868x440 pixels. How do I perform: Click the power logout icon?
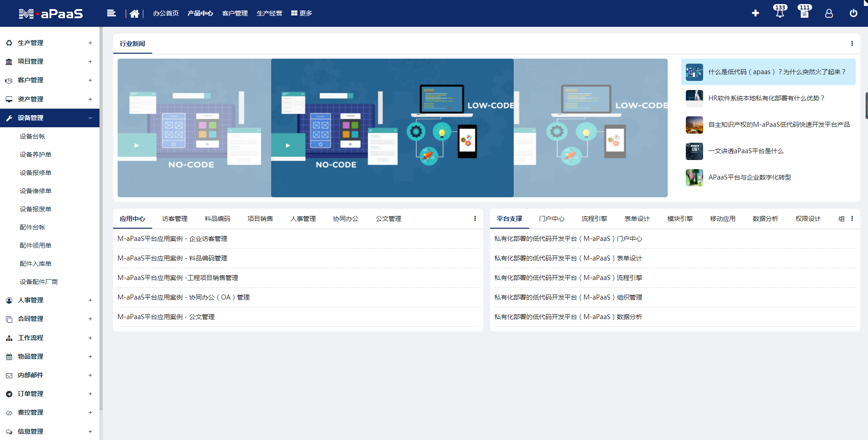[853, 13]
